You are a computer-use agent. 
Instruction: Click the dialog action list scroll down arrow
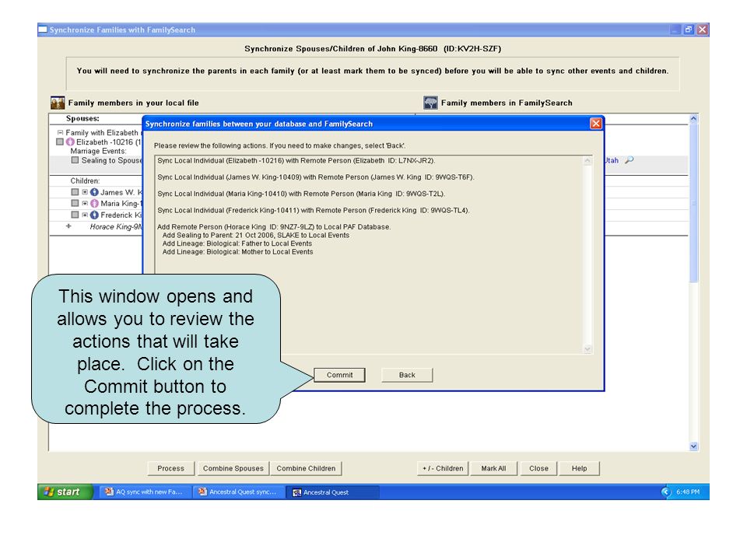click(587, 349)
